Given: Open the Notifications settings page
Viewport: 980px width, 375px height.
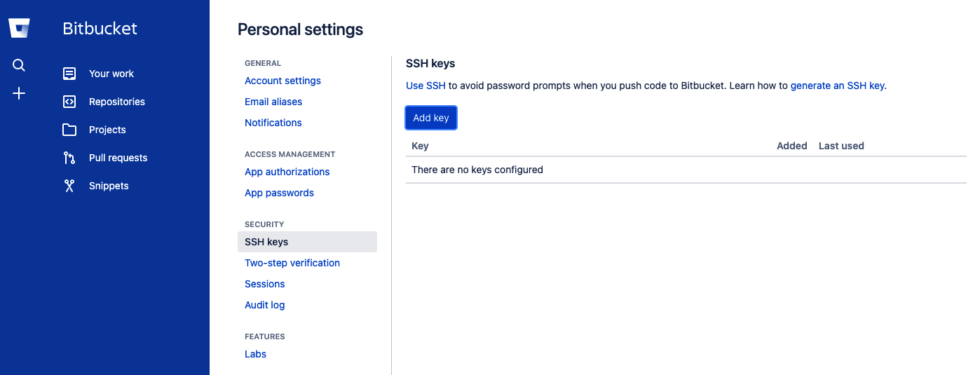Looking at the screenshot, I should [273, 123].
